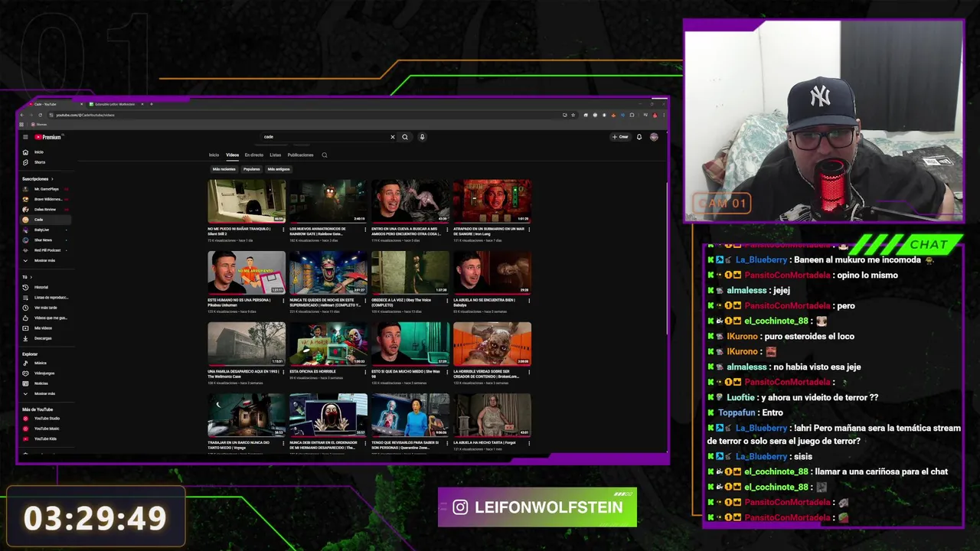The image size is (980, 551).
Task: Open Listas de reproducción in the sidebar
Action: pyautogui.click(x=46, y=297)
